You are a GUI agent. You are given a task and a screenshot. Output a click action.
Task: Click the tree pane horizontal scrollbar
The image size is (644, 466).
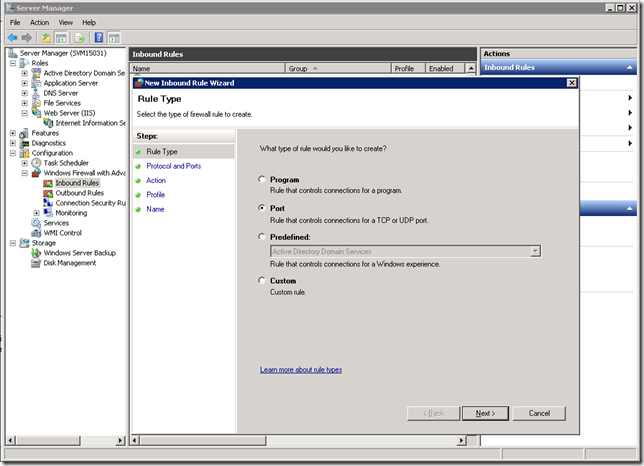66,441
